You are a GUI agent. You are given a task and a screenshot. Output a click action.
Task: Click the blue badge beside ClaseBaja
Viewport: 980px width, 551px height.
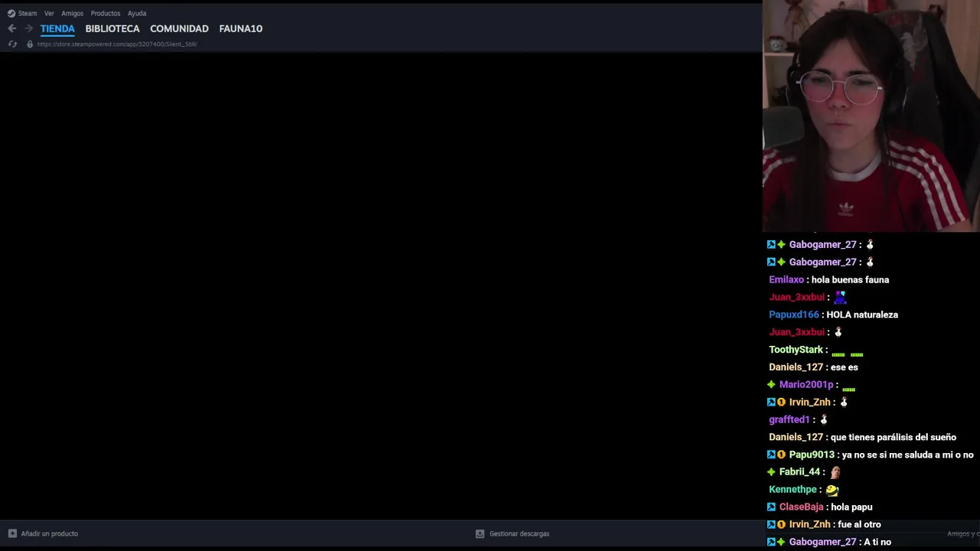772,507
